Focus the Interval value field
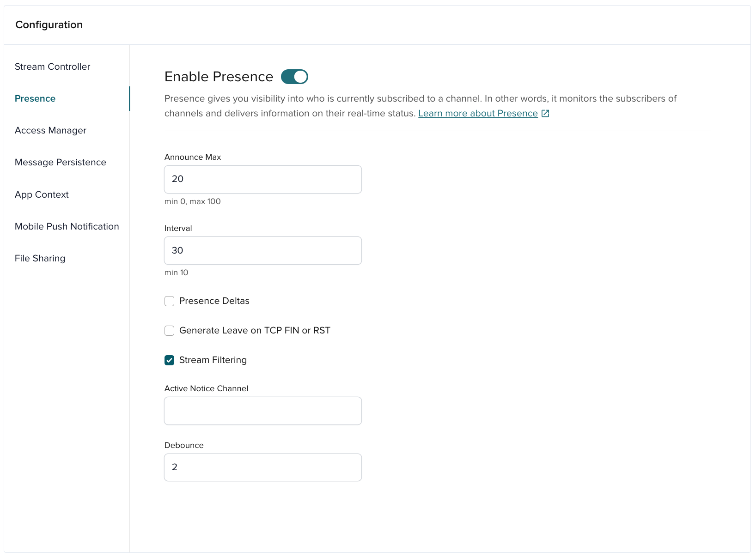756x557 pixels. 262,250
